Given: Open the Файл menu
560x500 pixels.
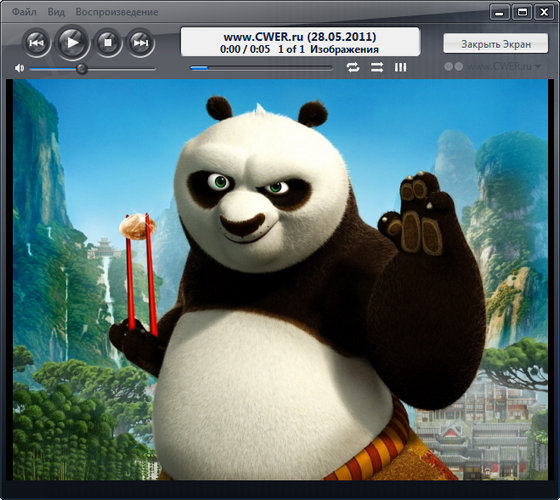Looking at the screenshot, I should [24, 12].
